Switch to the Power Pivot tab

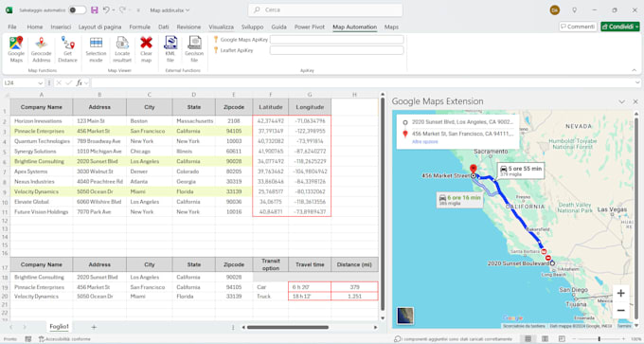coord(310,27)
